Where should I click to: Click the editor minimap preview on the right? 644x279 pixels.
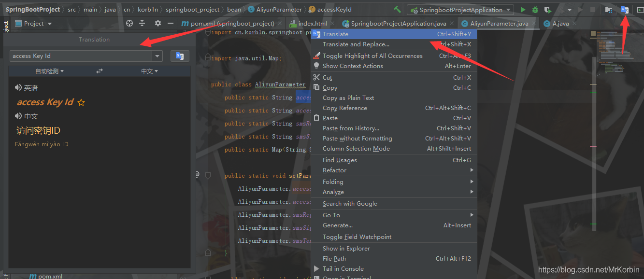pos(616,53)
